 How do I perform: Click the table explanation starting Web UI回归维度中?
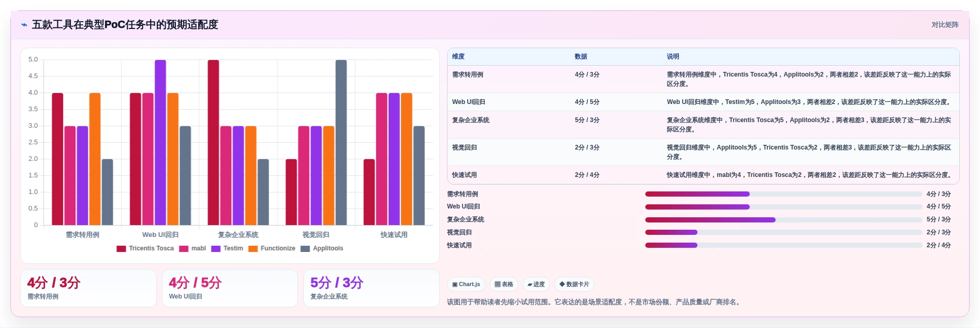[x=809, y=102]
